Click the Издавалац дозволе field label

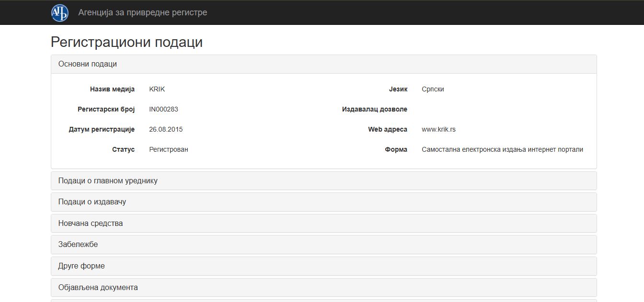click(x=374, y=110)
